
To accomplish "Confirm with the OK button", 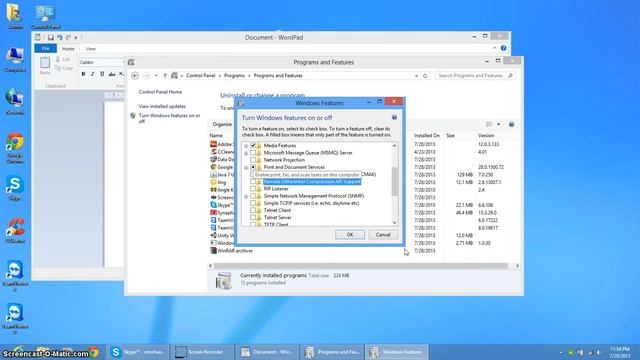I will pos(350,235).
